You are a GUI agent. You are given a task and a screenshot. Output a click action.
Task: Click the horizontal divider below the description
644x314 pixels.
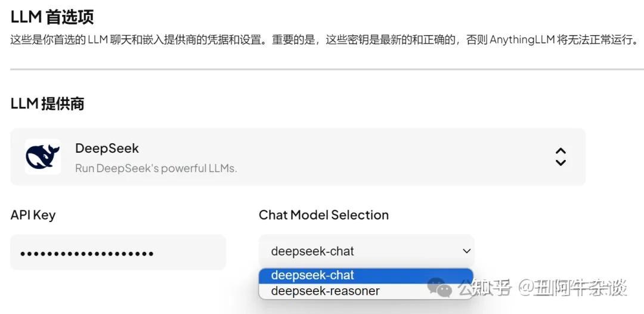(327, 69)
